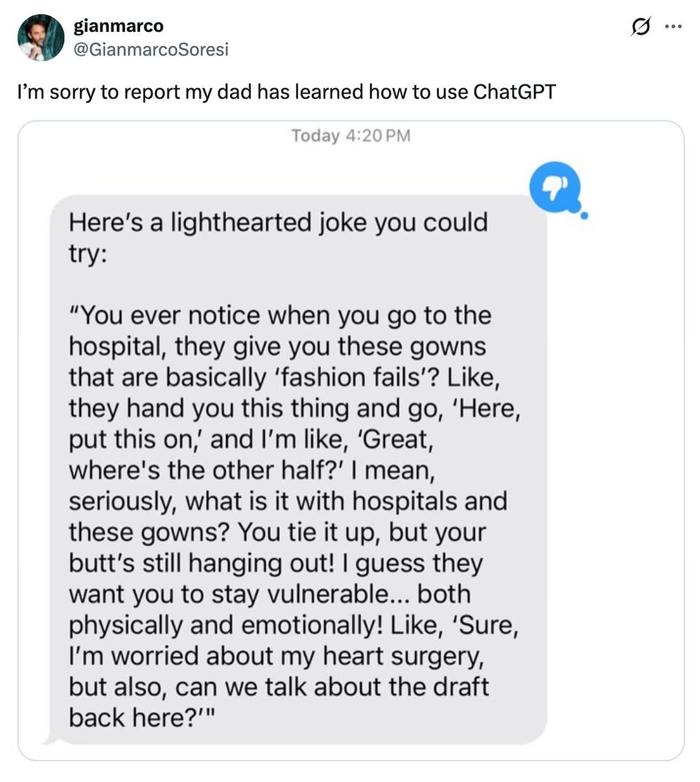Click the avatar photo to view profile
The height and width of the screenshot is (782, 700).
click(40, 36)
